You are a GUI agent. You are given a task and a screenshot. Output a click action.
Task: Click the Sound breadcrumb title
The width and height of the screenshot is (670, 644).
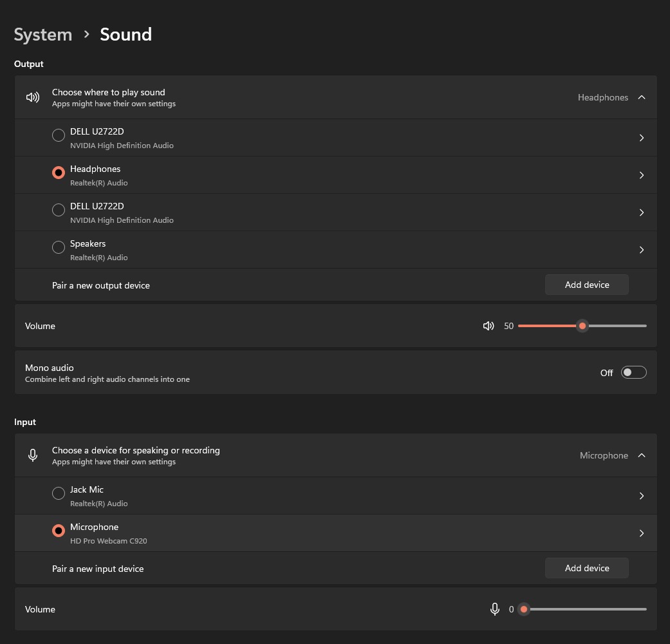click(126, 35)
